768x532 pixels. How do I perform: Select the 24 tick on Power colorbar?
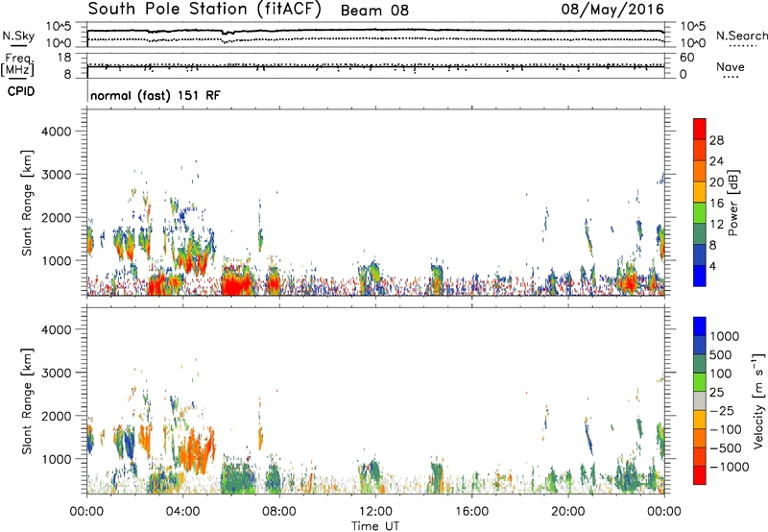[716, 161]
